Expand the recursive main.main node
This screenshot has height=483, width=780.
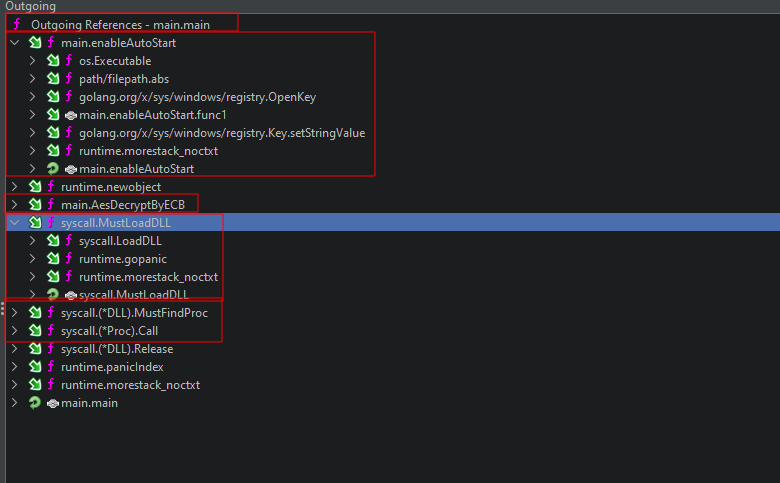15,402
